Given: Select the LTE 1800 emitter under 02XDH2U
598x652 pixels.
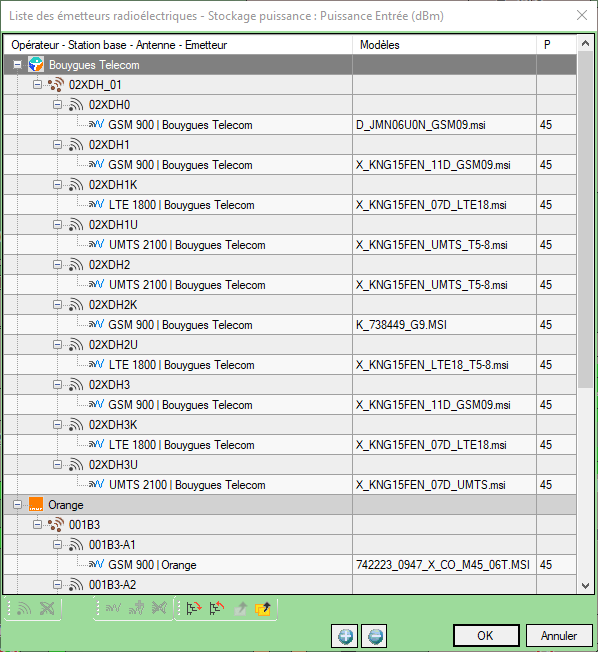Looking at the screenshot, I should point(181,365).
